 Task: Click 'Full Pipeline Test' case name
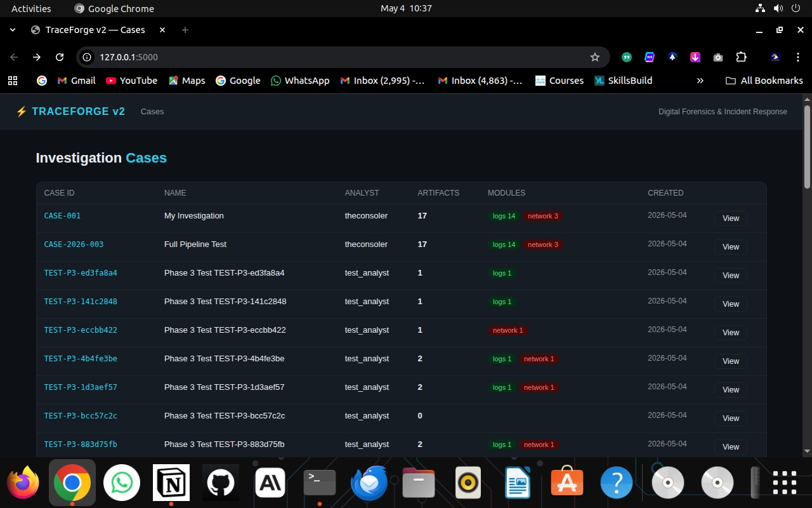(195, 244)
